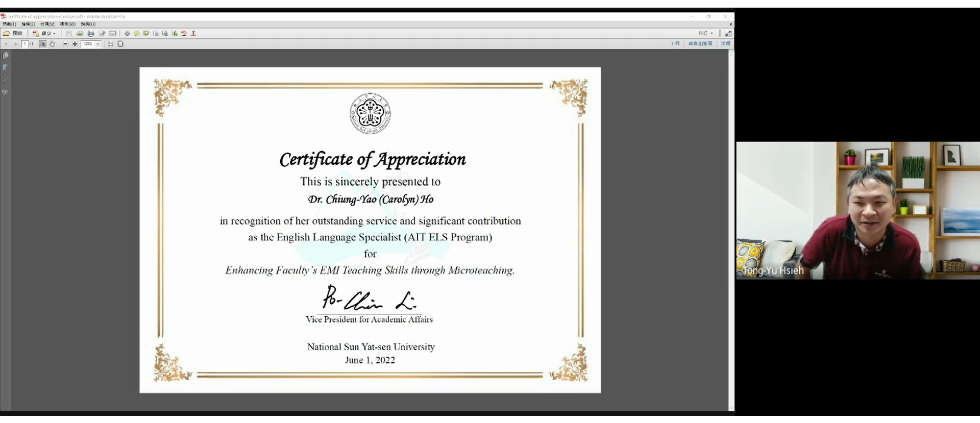Click the Certificate of Appreciation heading

pos(372,159)
